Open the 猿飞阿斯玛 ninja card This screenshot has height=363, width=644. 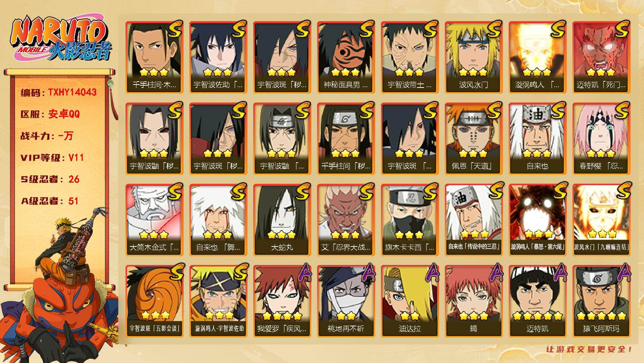(x=601, y=301)
